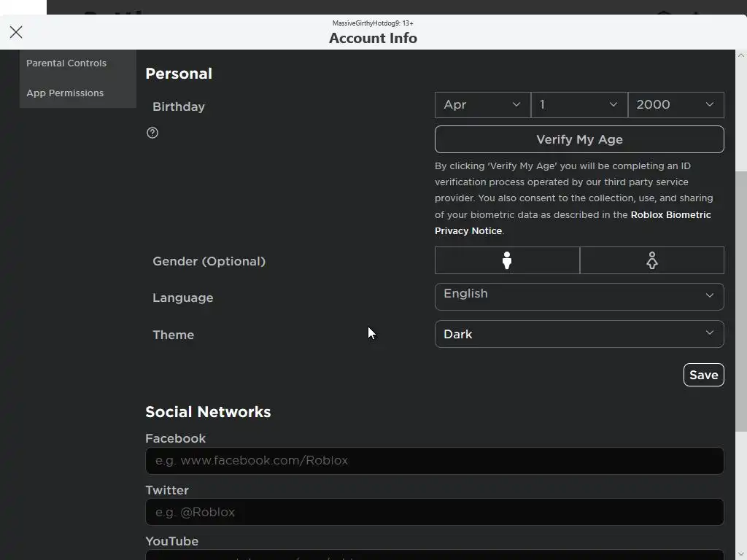Image resolution: width=747 pixels, height=560 pixels.
Task: Click the vertical scrollbar thumb
Action: [x=741, y=299]
